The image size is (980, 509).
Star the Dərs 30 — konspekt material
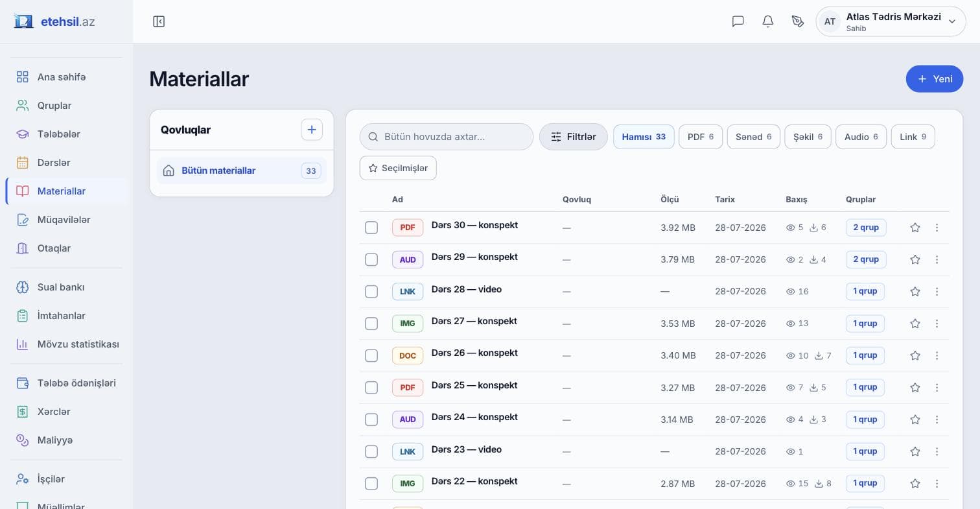(915, 228)
